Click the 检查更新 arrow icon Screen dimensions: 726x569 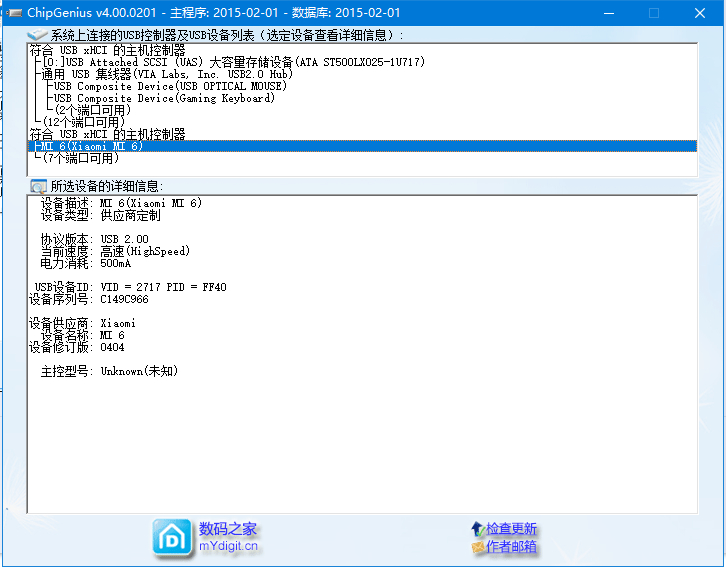(477, 528)
